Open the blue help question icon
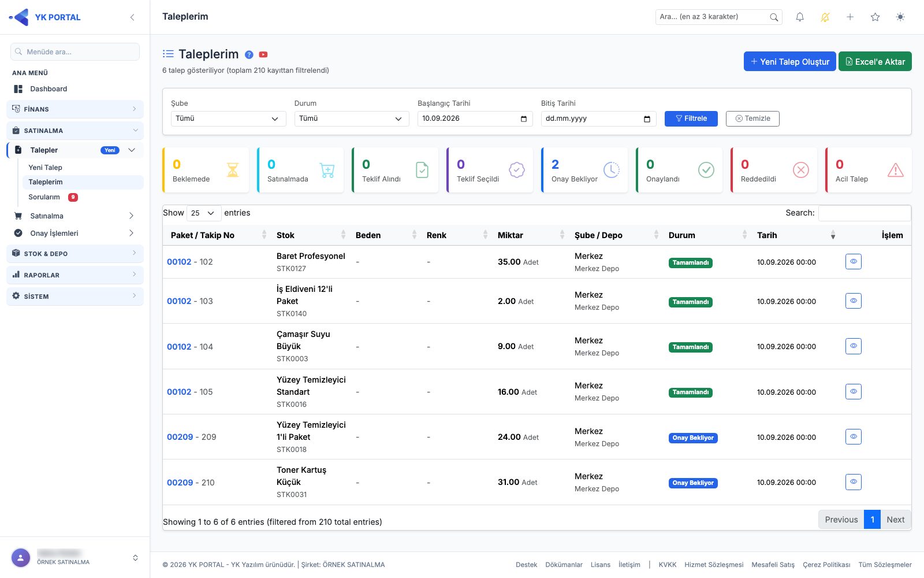The image size is (924, 578). tap(249, 54)
